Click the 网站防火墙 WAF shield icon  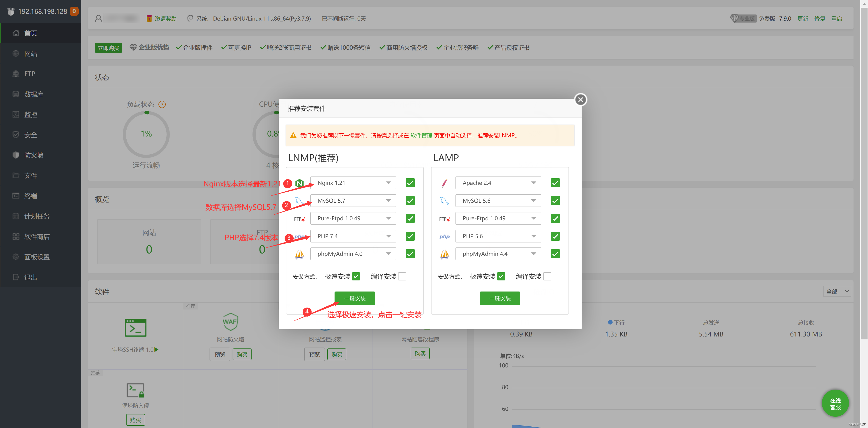231,322
